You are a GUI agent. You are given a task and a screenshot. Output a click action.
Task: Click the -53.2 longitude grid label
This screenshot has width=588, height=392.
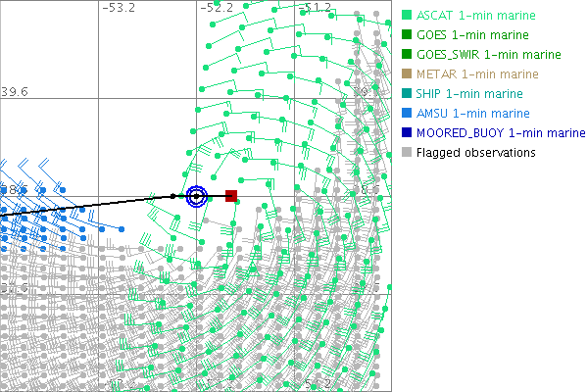119,8
